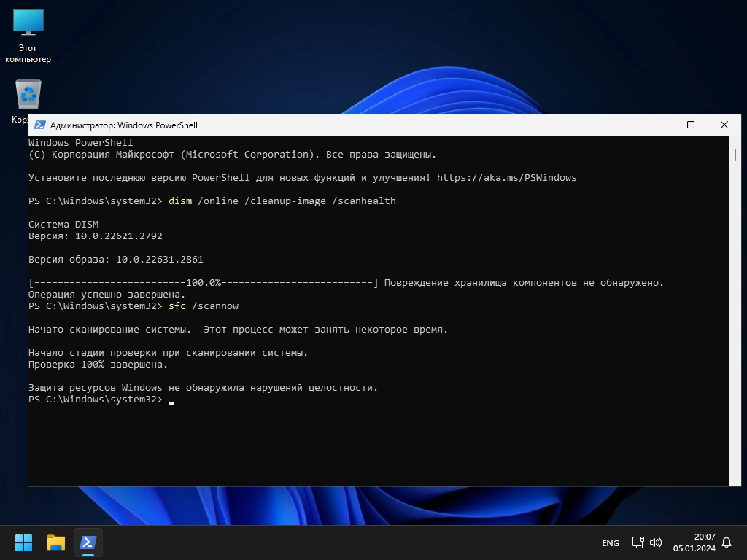Screen dimensions: 747x560
Task: Open the Windows Start menu
Action: [x=23, y=542]
